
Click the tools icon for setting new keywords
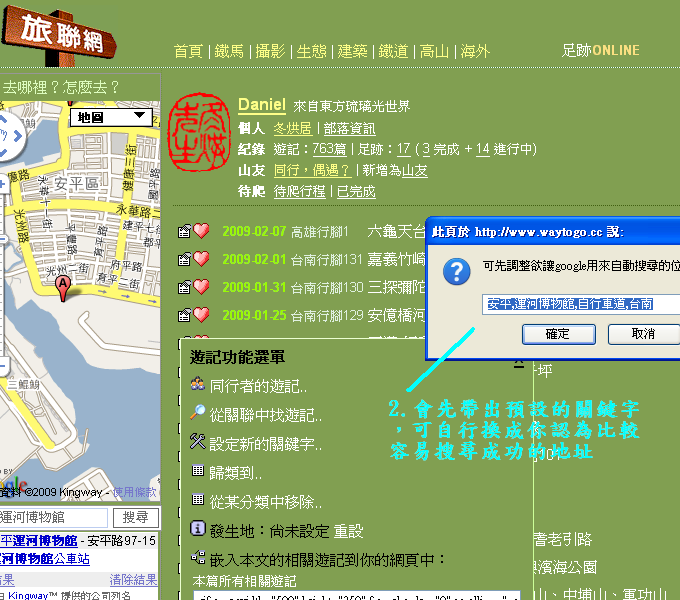tap(198, 442)
